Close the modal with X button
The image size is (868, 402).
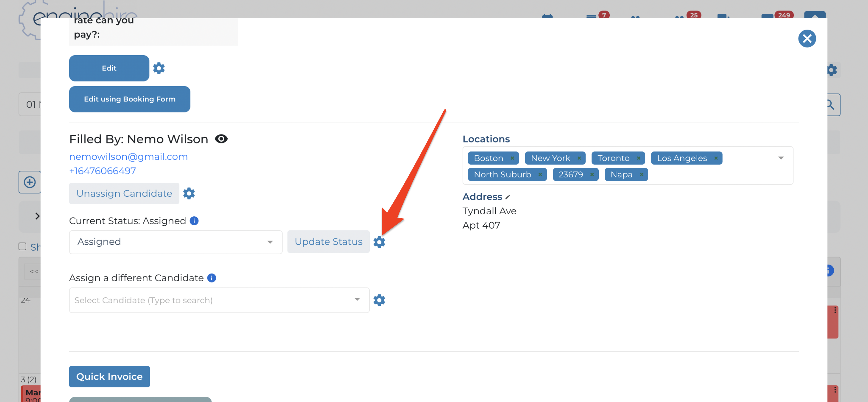[807, 39]
